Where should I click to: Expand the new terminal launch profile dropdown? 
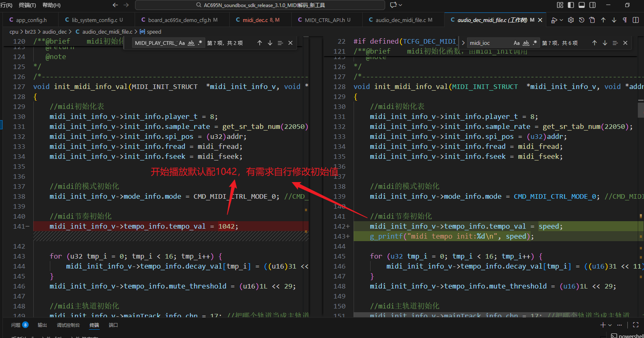pyautogui.click(x=610, y=325)
